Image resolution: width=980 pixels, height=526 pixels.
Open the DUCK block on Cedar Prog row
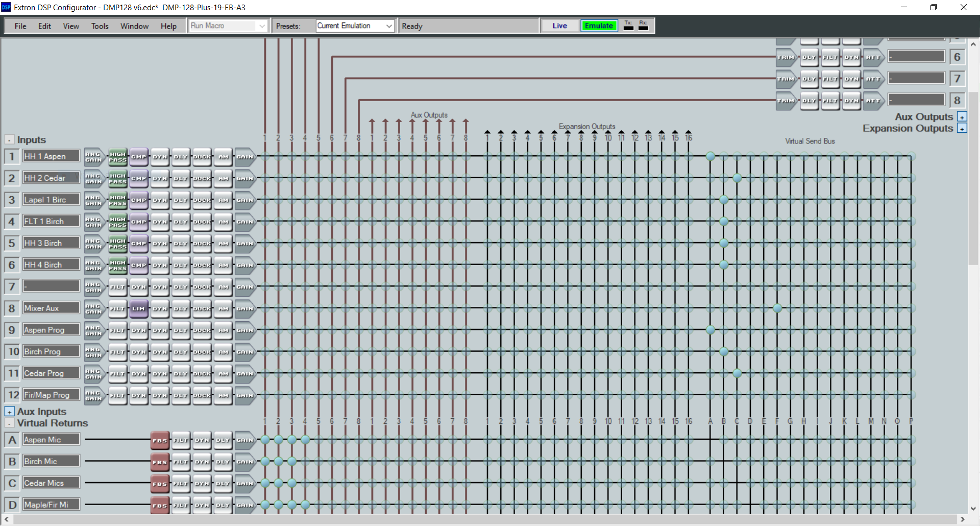tap(202, 374)
